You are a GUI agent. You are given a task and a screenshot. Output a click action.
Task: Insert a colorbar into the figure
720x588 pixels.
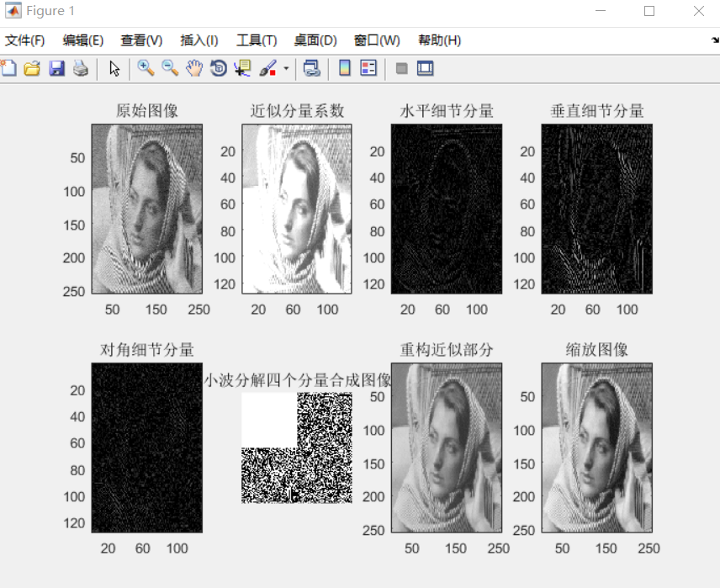[344, 69]
